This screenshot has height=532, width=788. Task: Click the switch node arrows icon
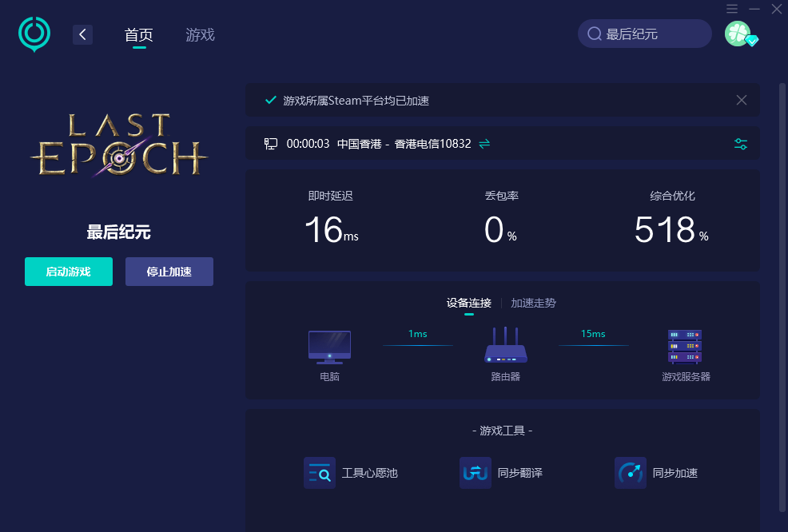[x=484, y=144]
